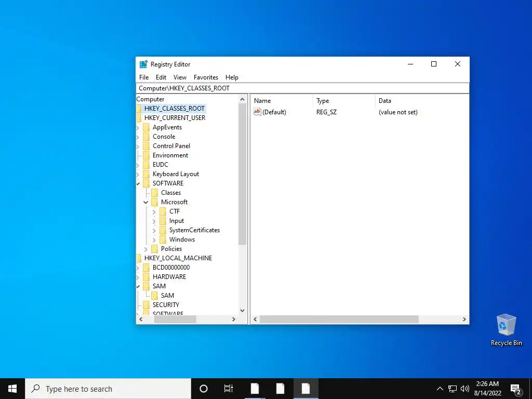
Task: Open the Help menu
Action: pos(232,77)
